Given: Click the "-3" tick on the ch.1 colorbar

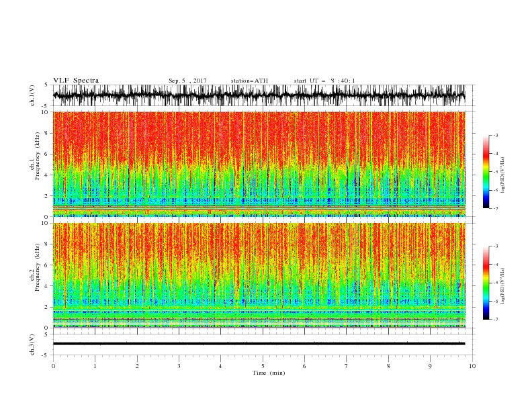Looking at the screenshot, I should [x=496, y=135].
